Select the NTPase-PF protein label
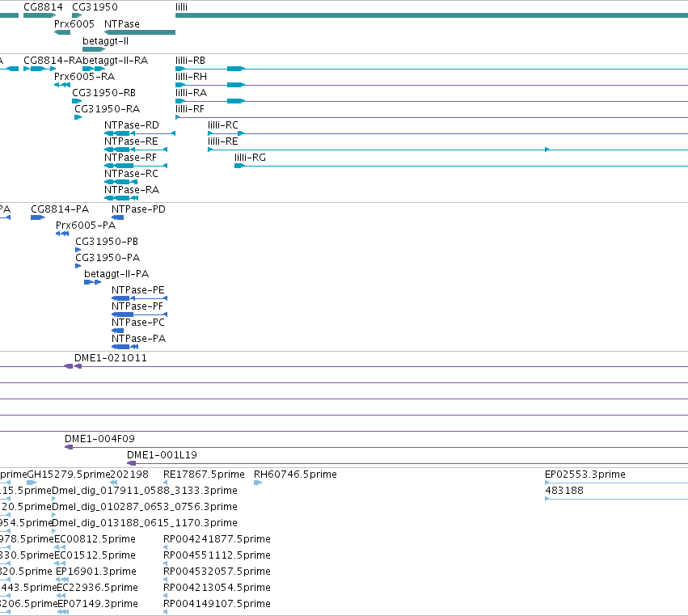The height and width of the screenshot is (616, 688). pyautogui.click(x=137, y=306)
